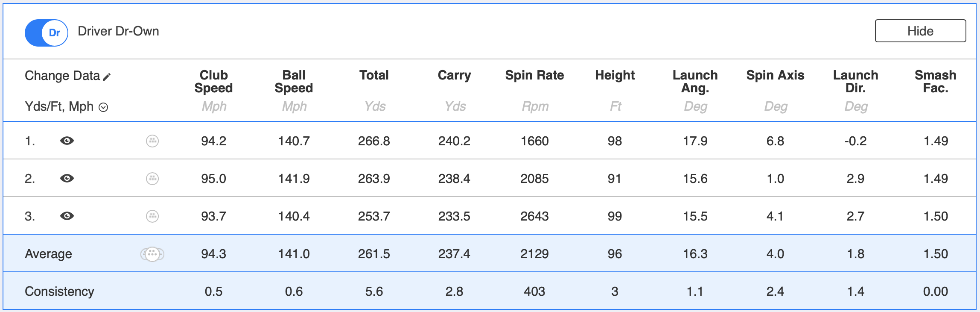Screen dimensions: 980x312
Task: Click the Spin Rate column header
Action: 534,76
